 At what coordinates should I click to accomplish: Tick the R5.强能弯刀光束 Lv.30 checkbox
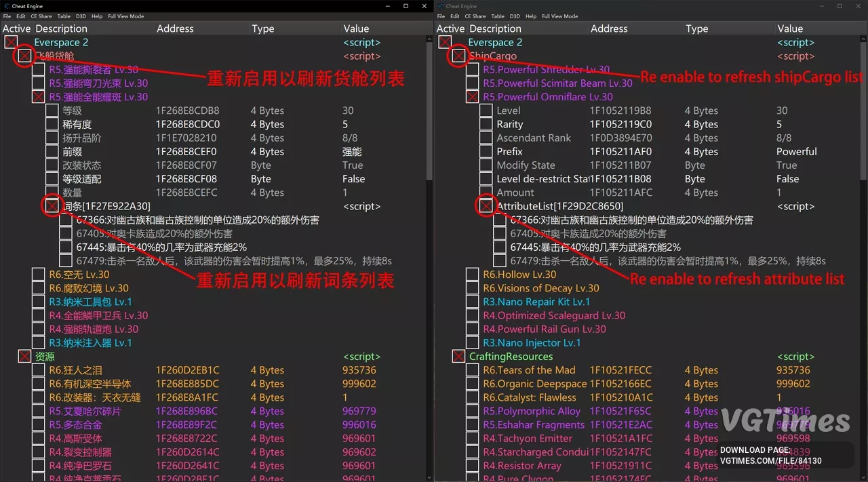pos(38,83)
